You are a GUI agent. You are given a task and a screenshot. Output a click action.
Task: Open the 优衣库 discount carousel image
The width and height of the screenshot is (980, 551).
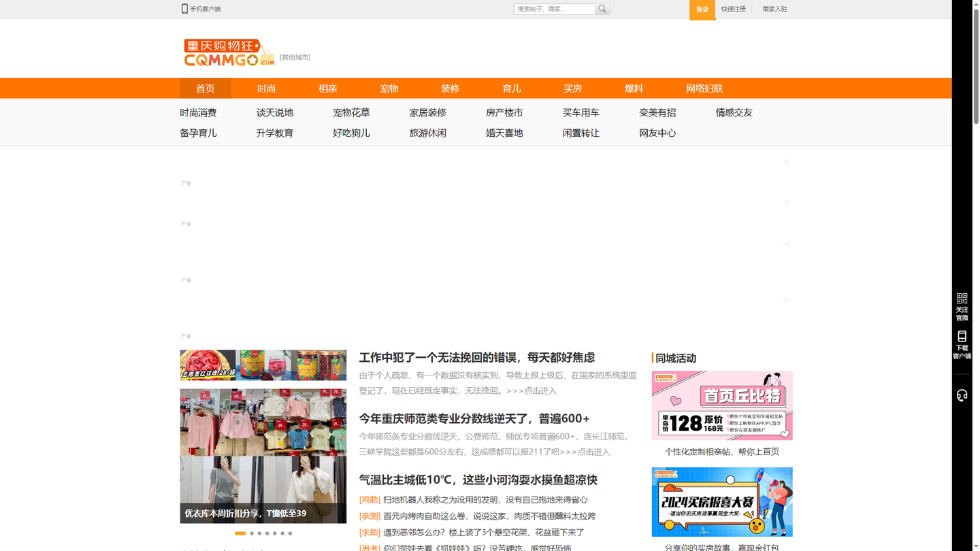pyautogui.click(x=263, y=456)
